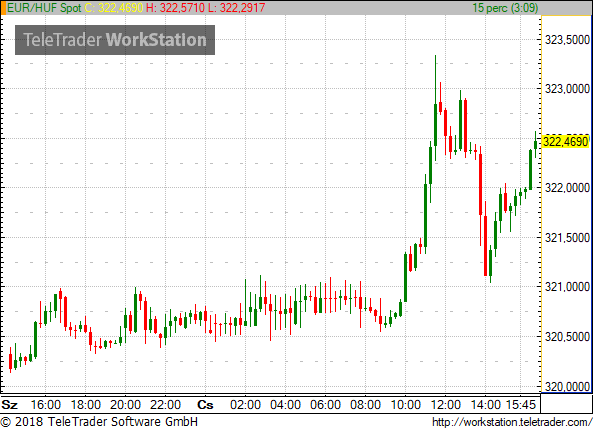Click the low value L: 322,2917
Screen dimensions: 593x431
click(237, 8)
